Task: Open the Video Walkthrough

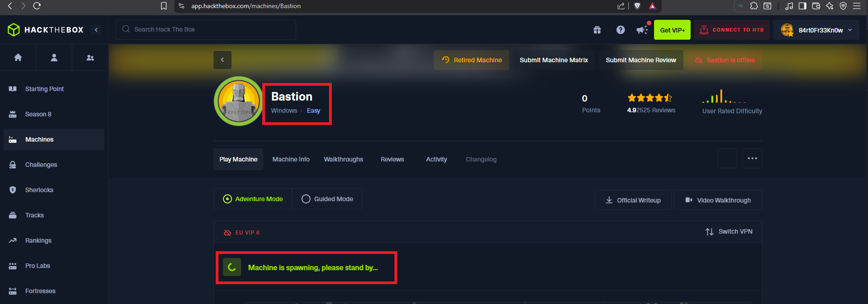Action: 718,200
